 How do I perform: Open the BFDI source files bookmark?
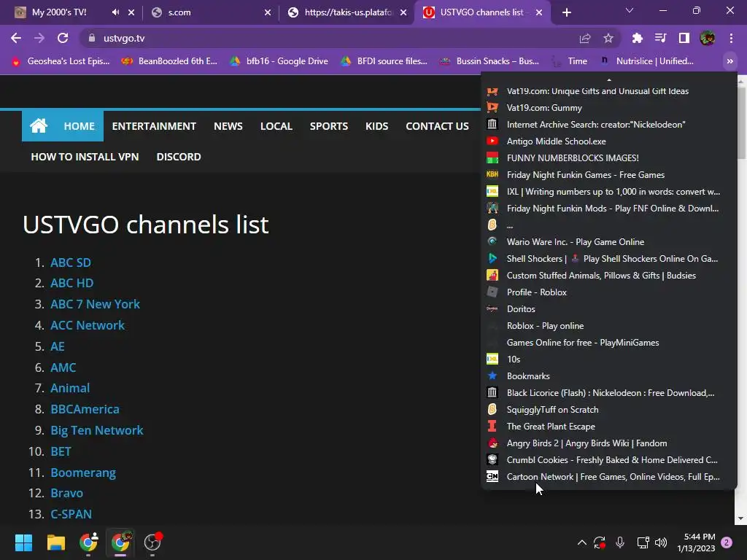[x=384, y=61]
